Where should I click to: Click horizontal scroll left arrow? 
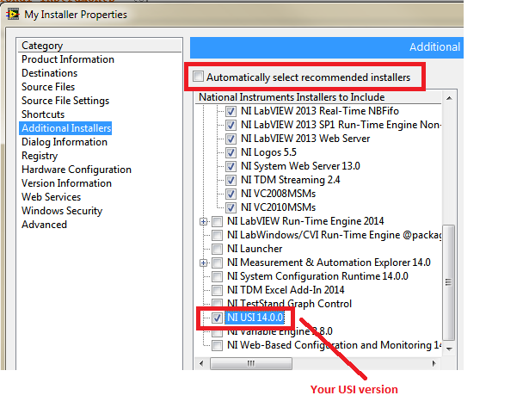(x=201, y=363)
